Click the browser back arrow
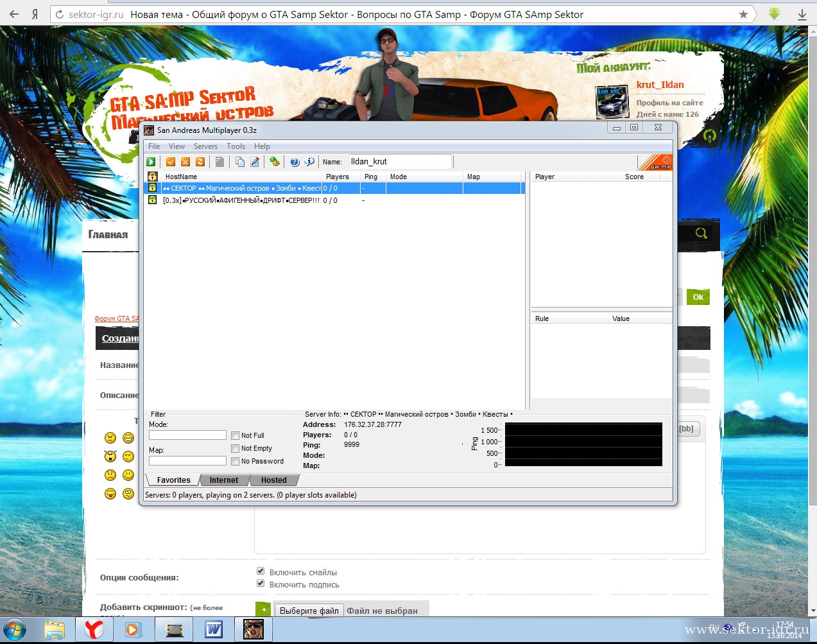 pos(13,14)
